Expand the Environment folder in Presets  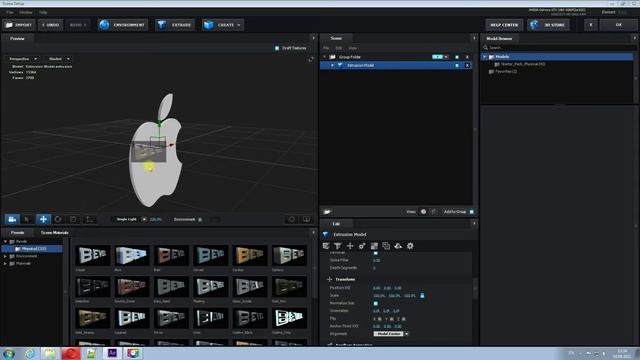pos(5,256)
